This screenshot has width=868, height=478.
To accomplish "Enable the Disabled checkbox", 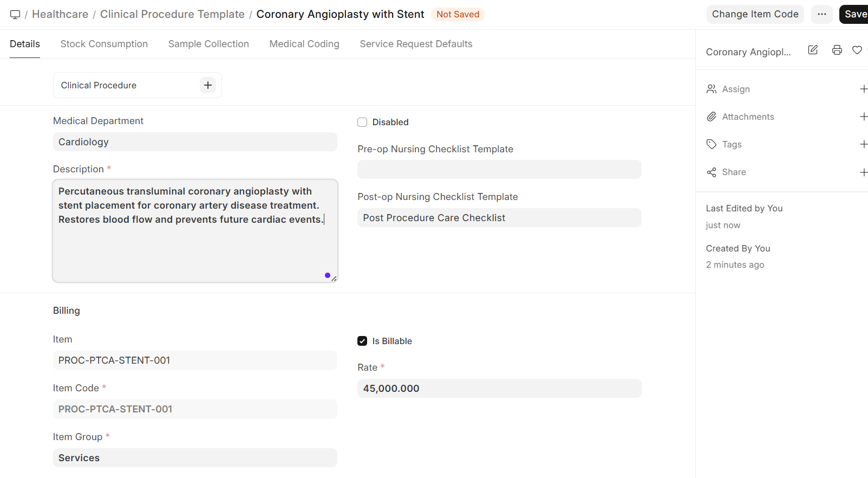I will 362,122.
